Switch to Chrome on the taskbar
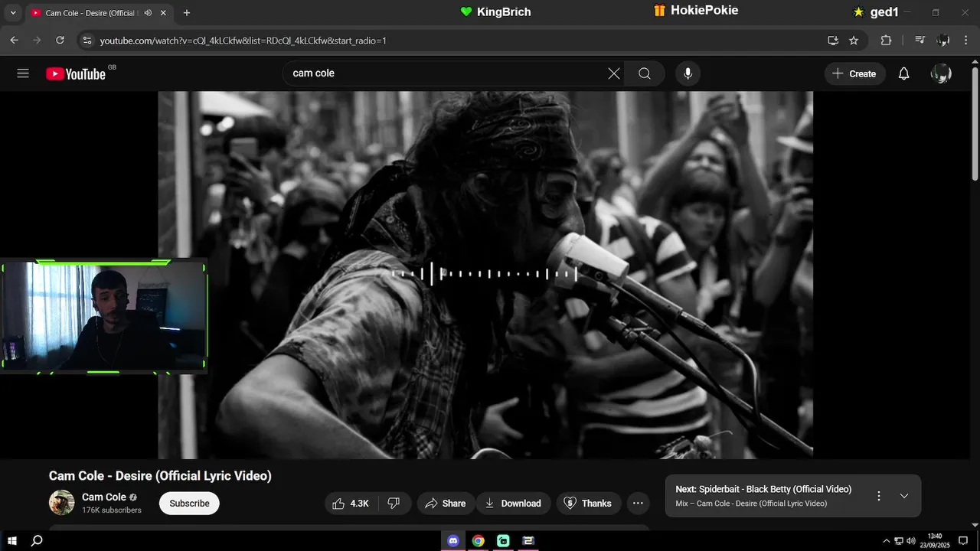The width and height of the screenshot is (980, 551). pyautogui.click(x=478, y=540)
